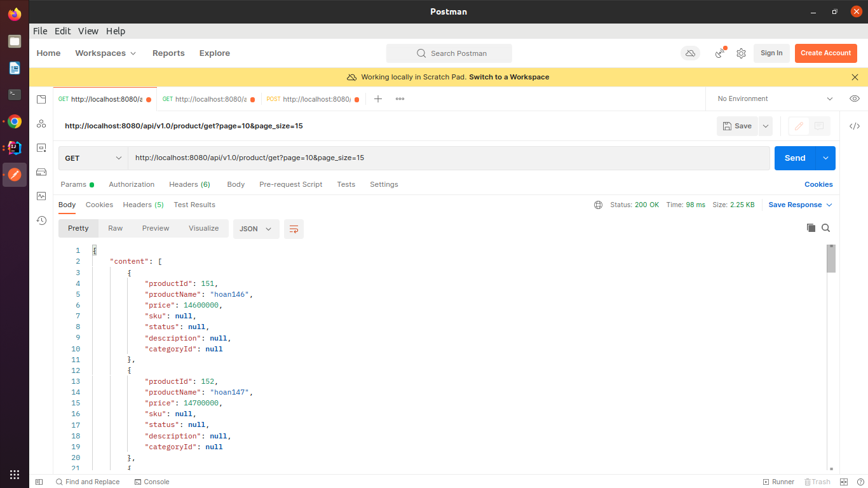Click the network globe icon by Status
The image size is (868, 488).
(x=598, y=205)
